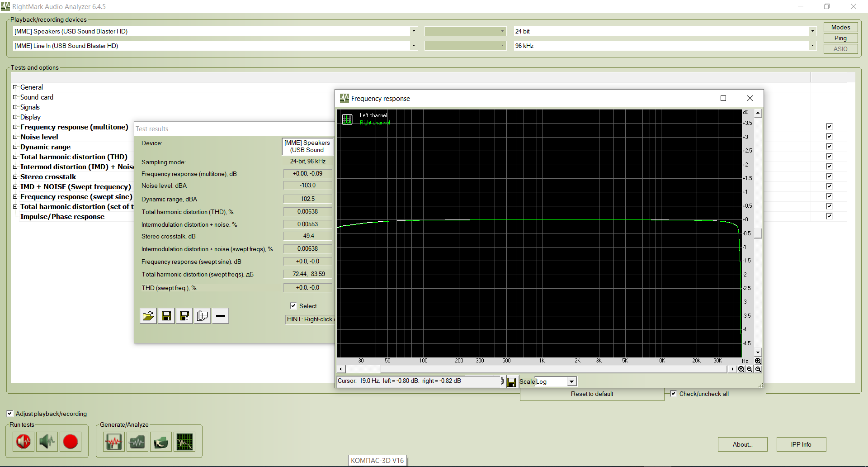Click the Reset to default button
The height and width of the screenshot is (467, 868).
592,394
